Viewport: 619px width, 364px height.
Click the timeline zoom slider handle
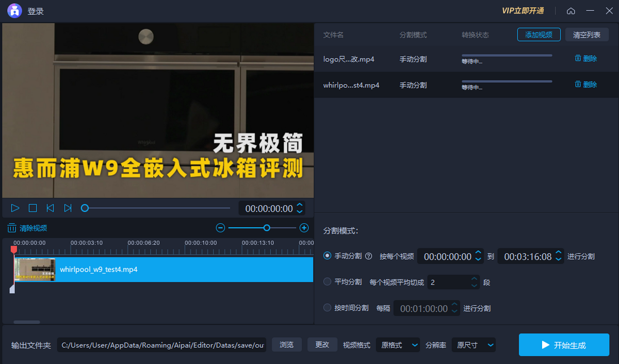[x=267, y=228]
